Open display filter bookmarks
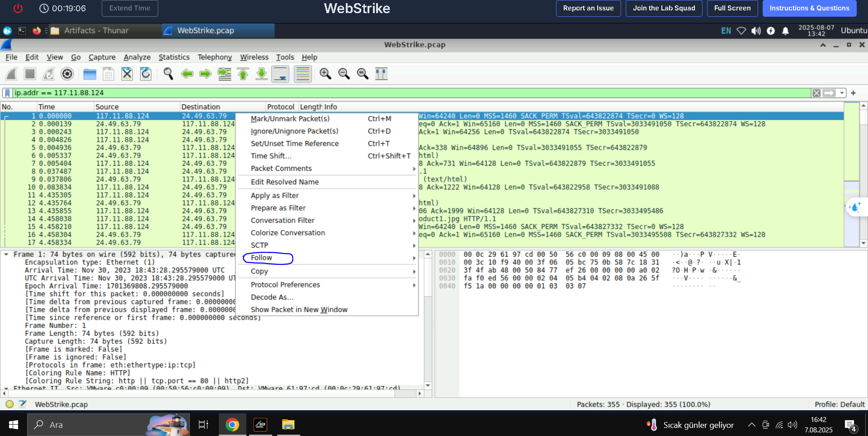 pos(7,93)
